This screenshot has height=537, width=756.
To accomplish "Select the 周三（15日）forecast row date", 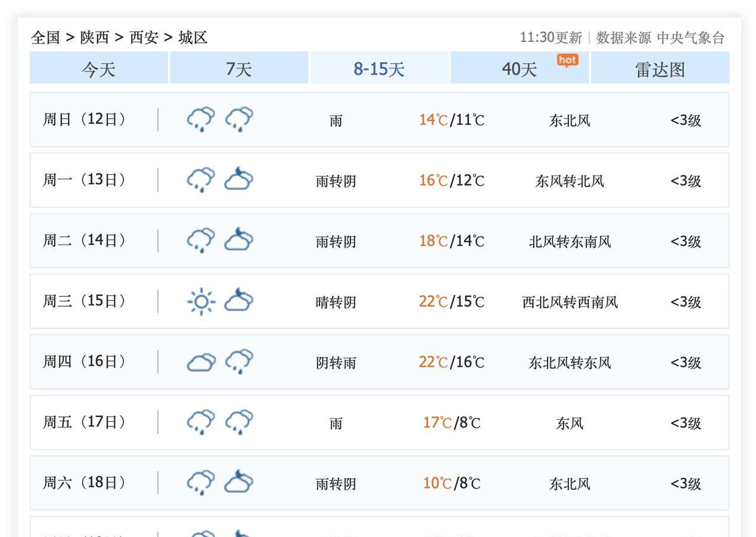I will click(84, 301).
